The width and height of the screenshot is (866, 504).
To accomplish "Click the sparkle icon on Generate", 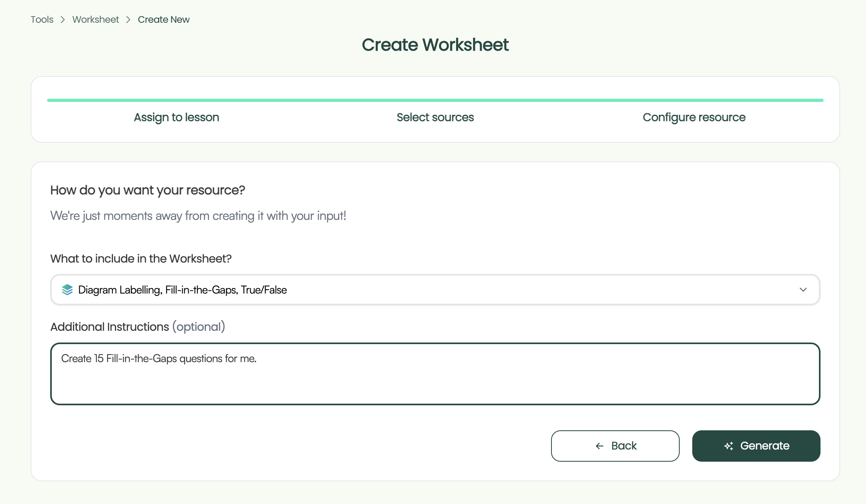I will (x=729, y=446).
